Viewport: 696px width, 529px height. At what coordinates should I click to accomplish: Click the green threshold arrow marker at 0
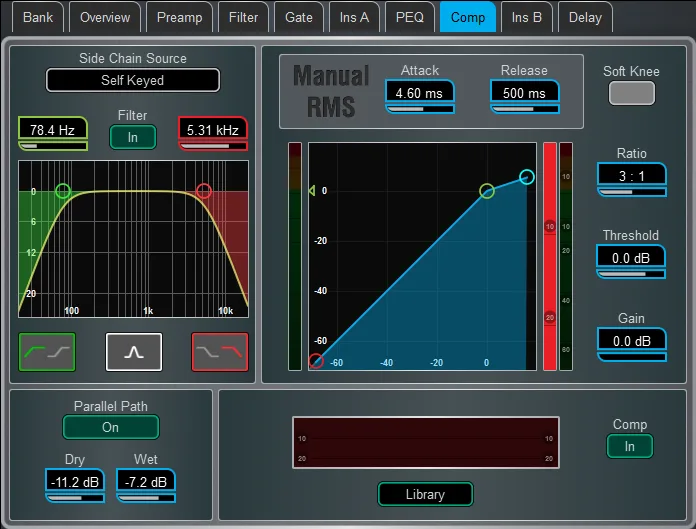point(312,191)
